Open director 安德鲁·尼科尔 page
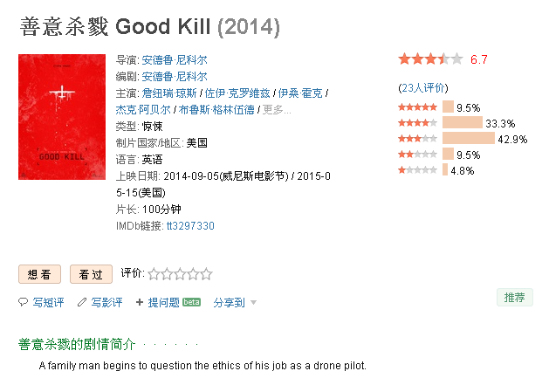Viewport: 549px width, 392px height. click(175, 60)
